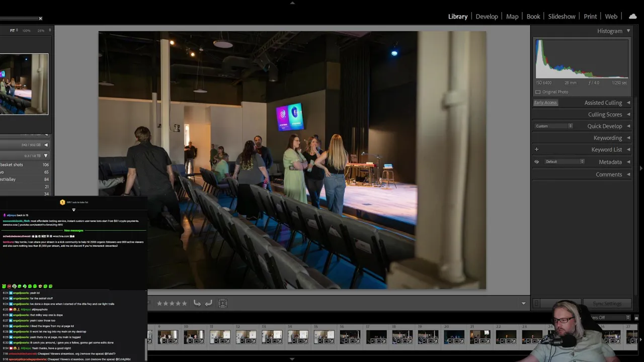Expand the Assisted Culling panel

tap(628, 103)
